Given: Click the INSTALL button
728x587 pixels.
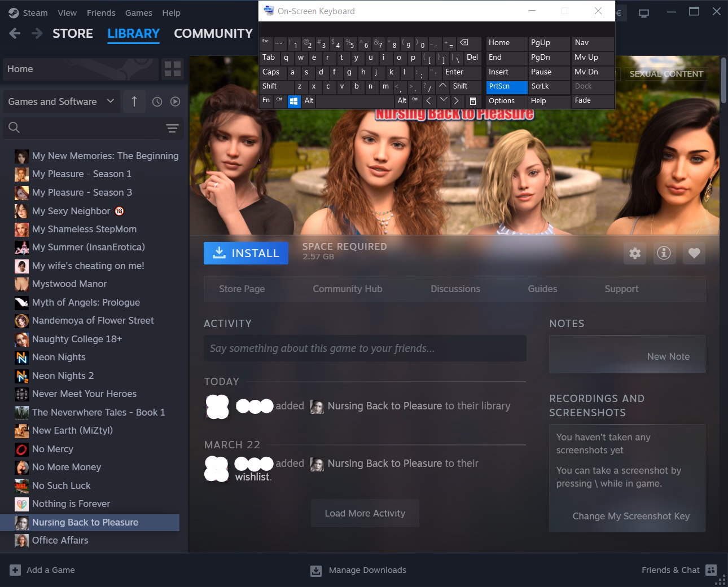Looking at the screenshot, I should coord(246,254).
